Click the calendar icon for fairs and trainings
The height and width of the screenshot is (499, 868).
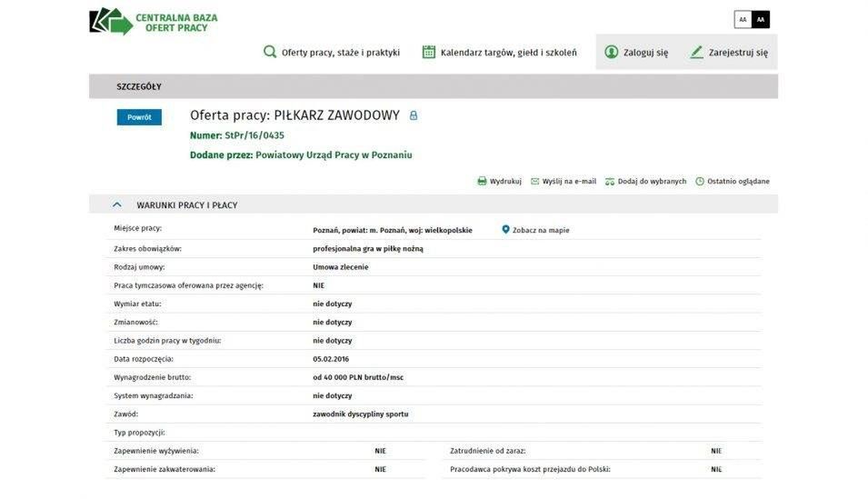pos(429,52)
